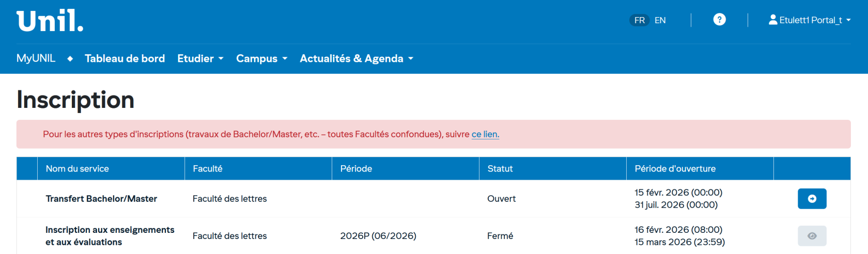Click the Période d'ouverture column header
Image resolution: width=868 pixels, height=254 pixels.
[675, 169]
